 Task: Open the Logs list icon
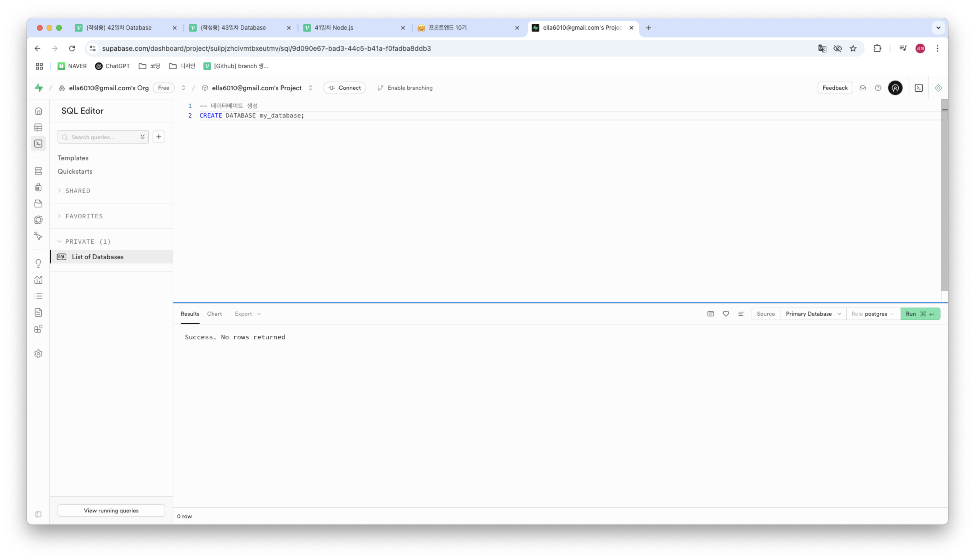38,296
